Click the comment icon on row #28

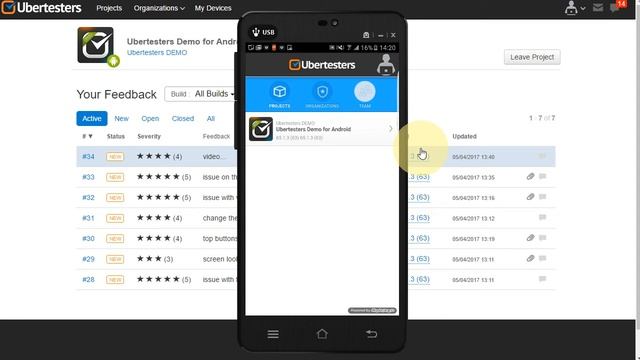click(542, 279)
